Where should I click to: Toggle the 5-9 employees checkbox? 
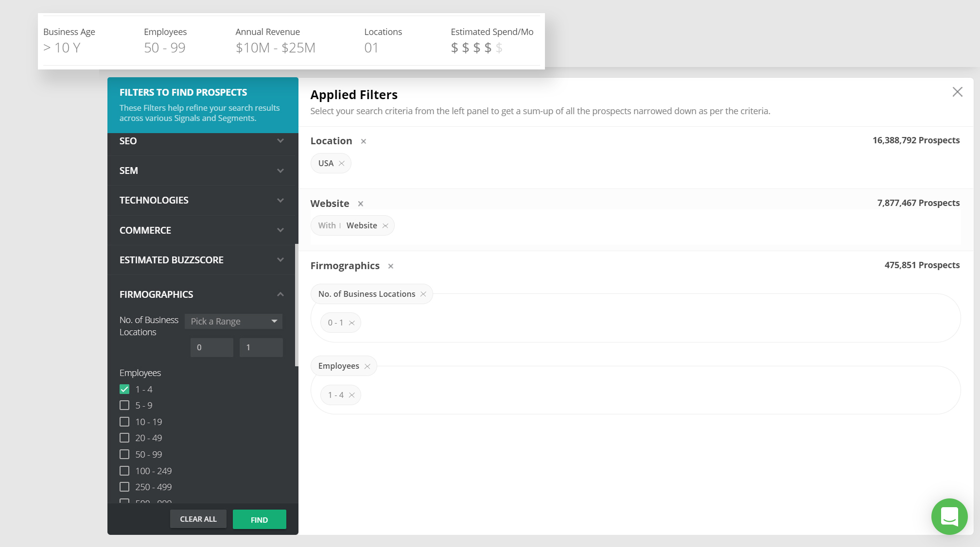[124, 405]
